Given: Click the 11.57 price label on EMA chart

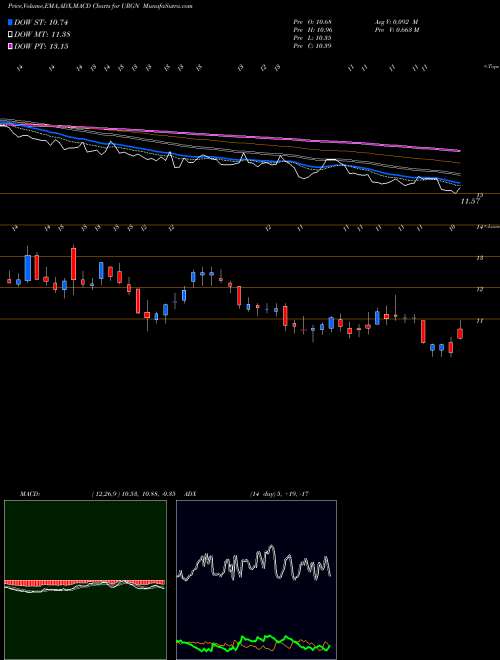Looking at the screenshot, I should coord(470,202).
